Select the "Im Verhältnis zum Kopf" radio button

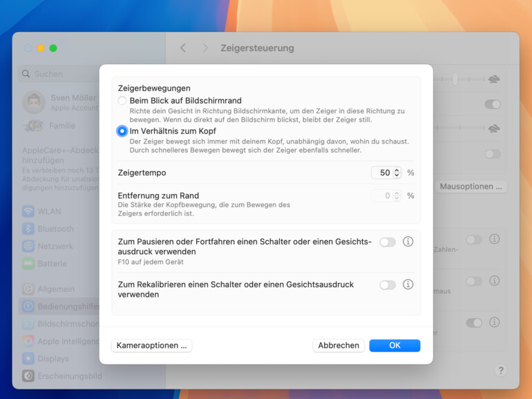[x=122, y=131]
